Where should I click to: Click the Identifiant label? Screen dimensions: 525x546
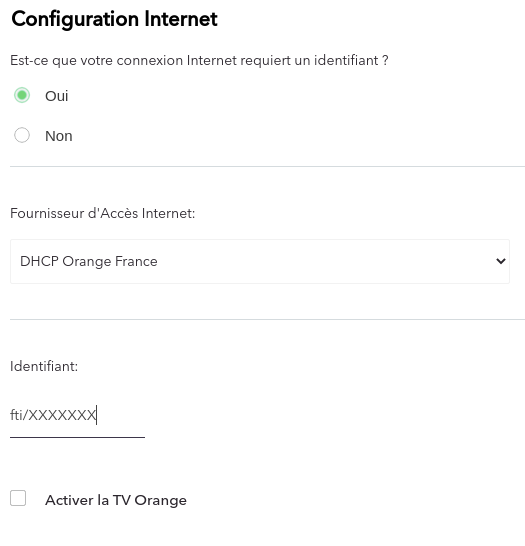coord(44,366)
